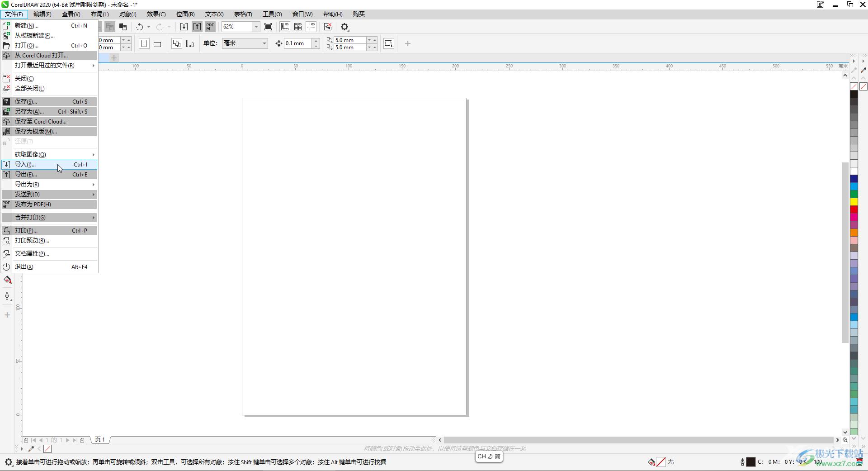Viewport: 868px width, 471px height.
Task: Select the Page 1 (页 1) tab
Action: pos(100,439)
